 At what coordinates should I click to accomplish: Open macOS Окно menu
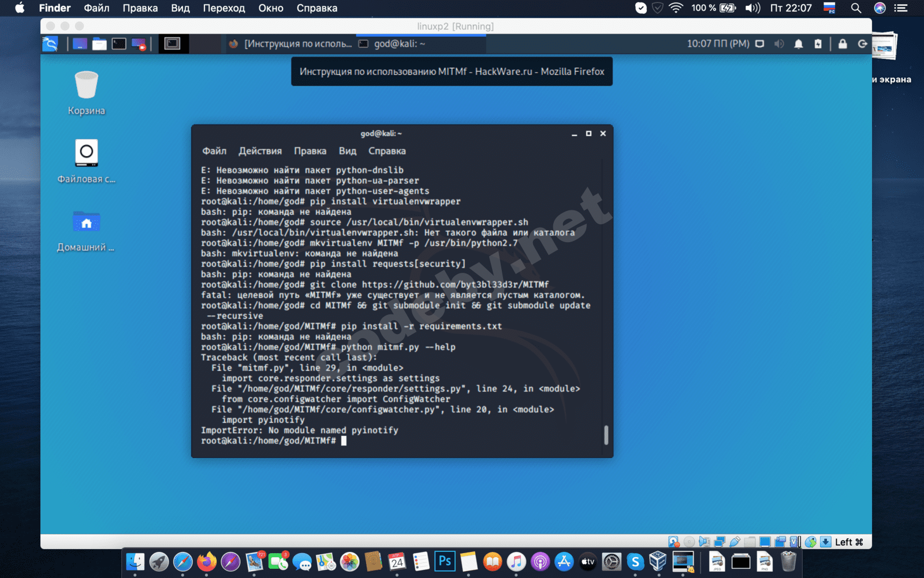(271, 8)
